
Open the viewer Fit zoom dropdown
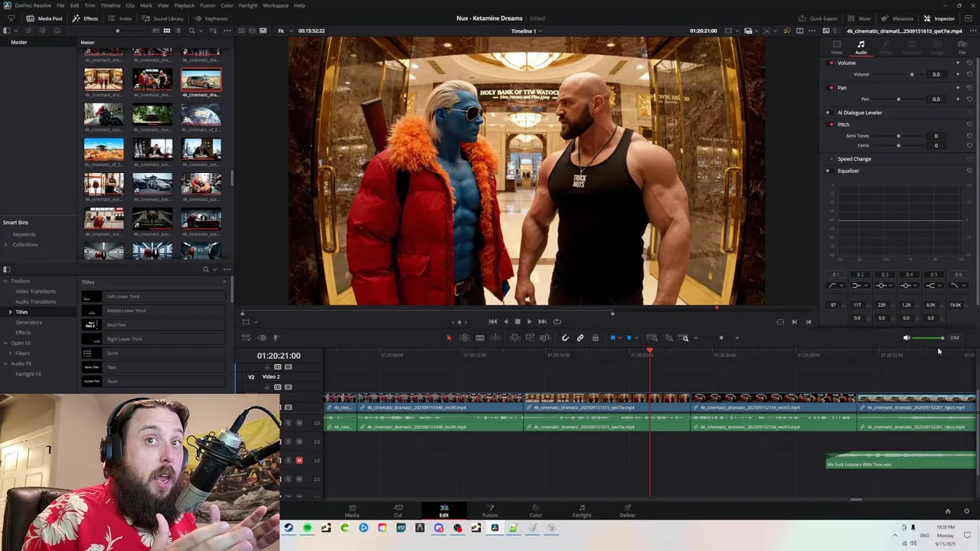pyautogui.click(x=283, y=31)
